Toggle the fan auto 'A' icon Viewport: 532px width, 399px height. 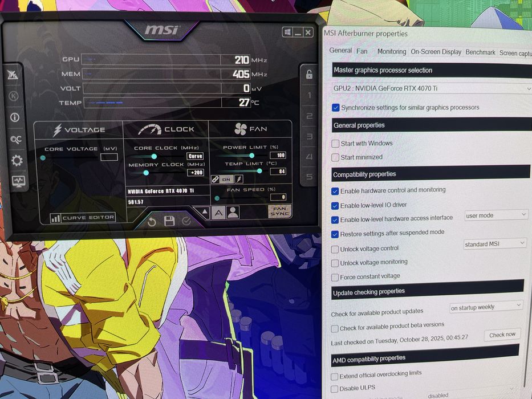[x=218, y=213]
